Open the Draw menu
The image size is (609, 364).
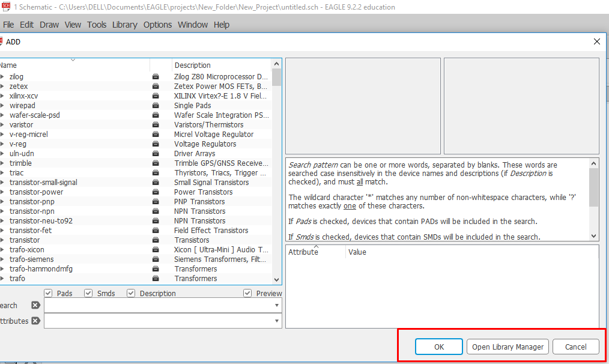coord(49,25)
